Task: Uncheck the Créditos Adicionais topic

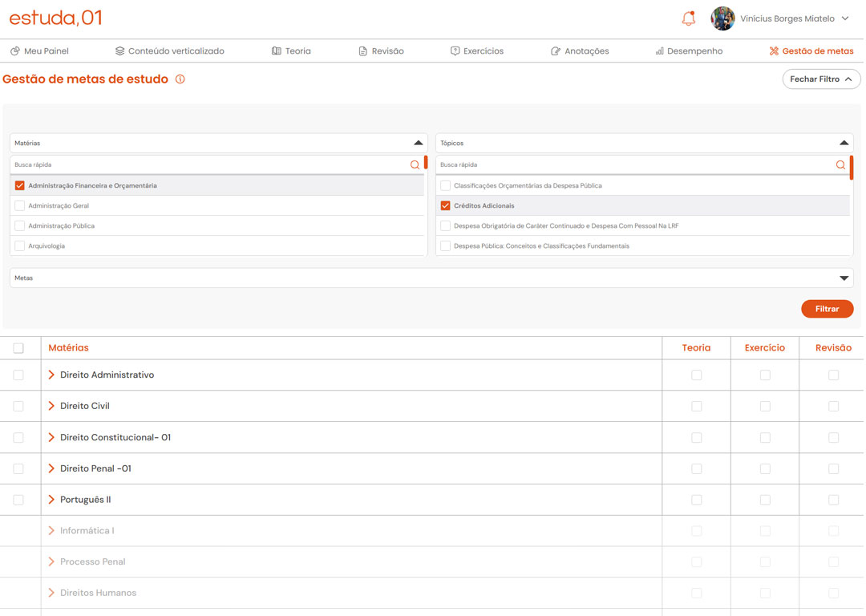Action: tap(446, 205)
